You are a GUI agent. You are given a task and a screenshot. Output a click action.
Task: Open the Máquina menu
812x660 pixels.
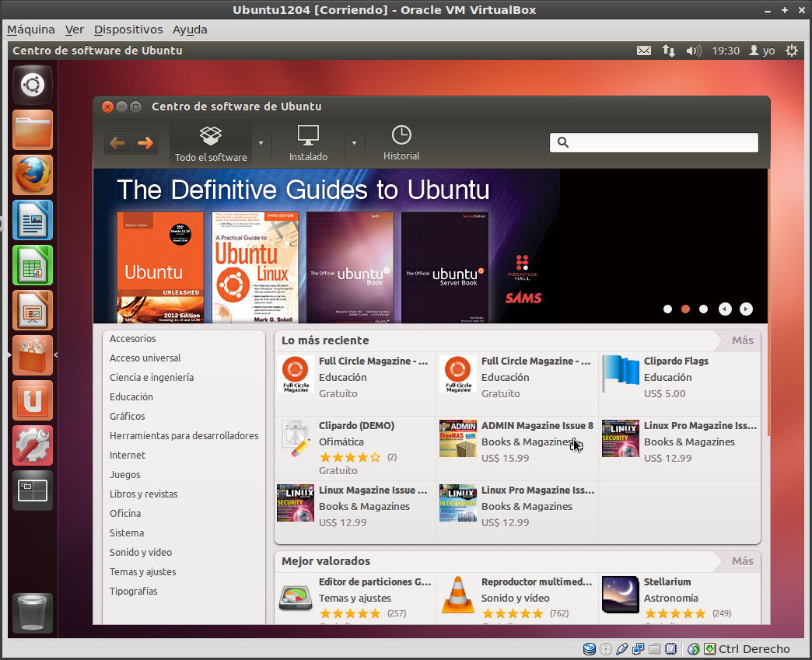31,30
